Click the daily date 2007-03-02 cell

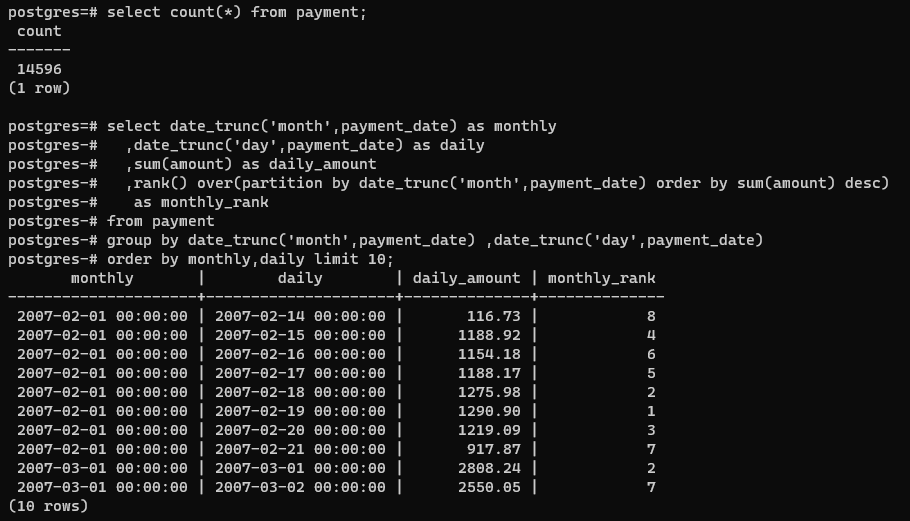click(x=300, y=487)
